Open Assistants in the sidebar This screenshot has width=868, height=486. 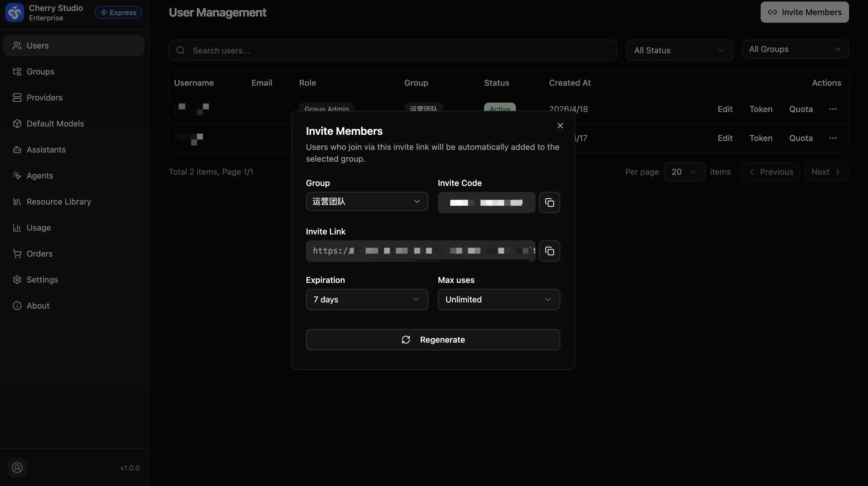(x=73, y=150)
